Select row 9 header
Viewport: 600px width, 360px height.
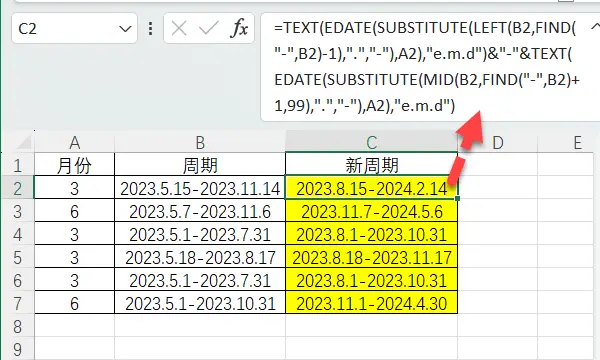click(x=18, y=349)
